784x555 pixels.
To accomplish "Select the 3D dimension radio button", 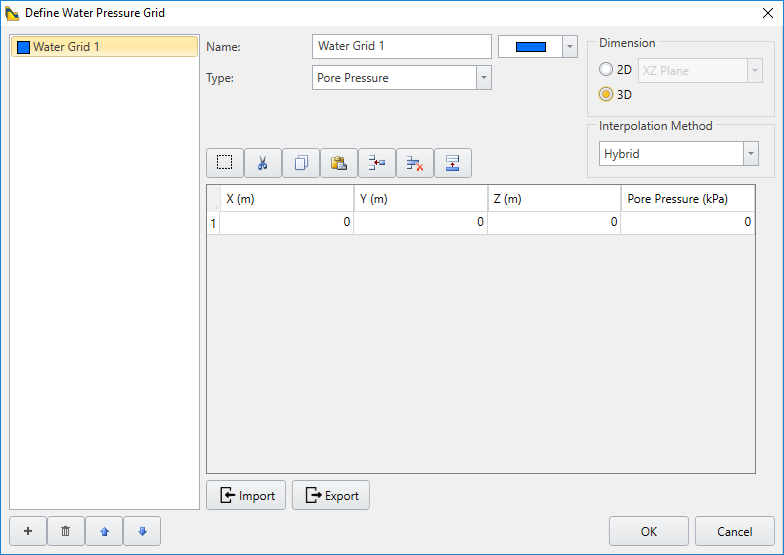I will 606,94.
